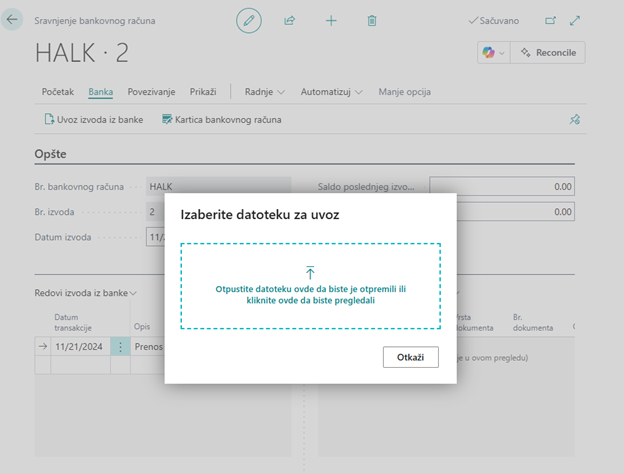Image resolution: width=624 pixels, height=474 pixels.
Task: Open Kartica bankovnog računa
Action: pyautogui.click(x=220, y=119)
